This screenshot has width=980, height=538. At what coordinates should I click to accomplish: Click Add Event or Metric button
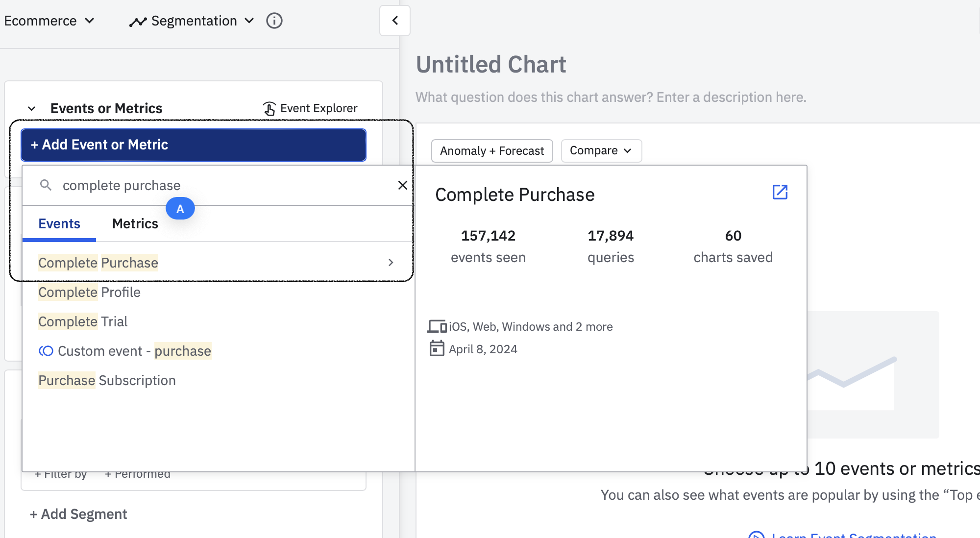click(x=194, y=145)
